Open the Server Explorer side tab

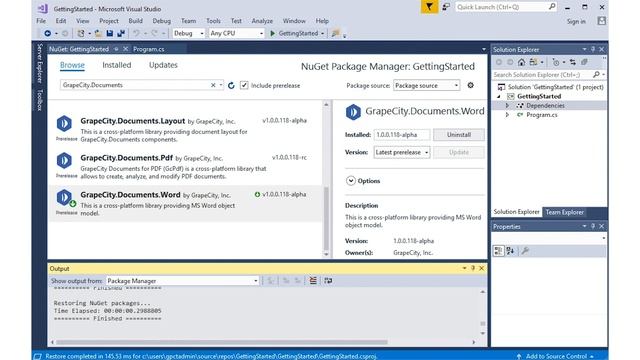pos(40,63)
